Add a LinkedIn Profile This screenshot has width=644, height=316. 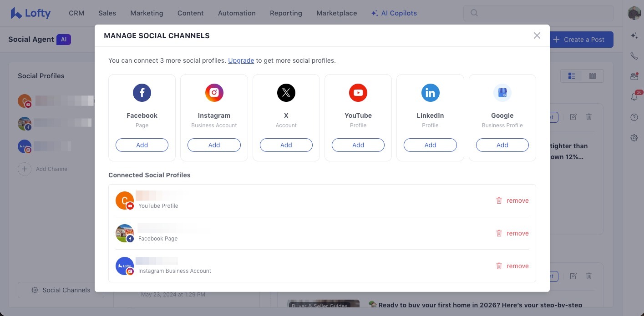click(x=430, y=145)
